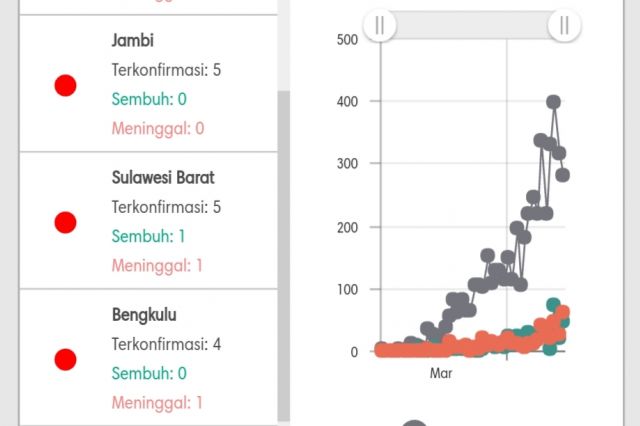Screen dimensions: 640x426
Task: Click Sulawesi Barat's Terkonfirmasi: 5 label
Action: [x=166, y=207]
